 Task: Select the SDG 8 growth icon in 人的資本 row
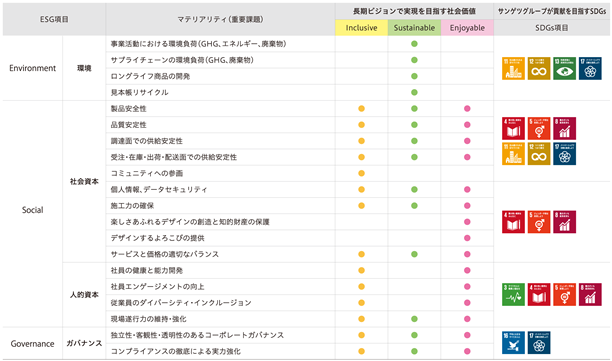[x=590, y=294]
